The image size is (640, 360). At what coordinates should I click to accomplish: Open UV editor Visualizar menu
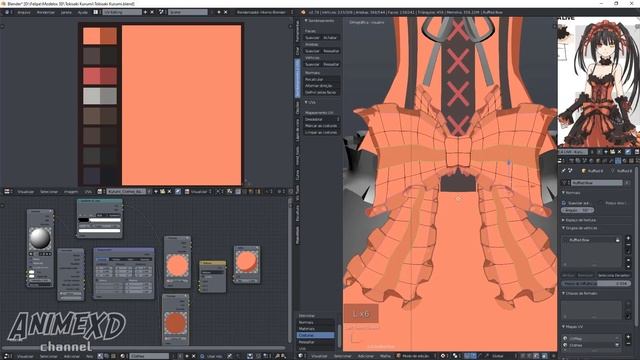coord(26,191)
